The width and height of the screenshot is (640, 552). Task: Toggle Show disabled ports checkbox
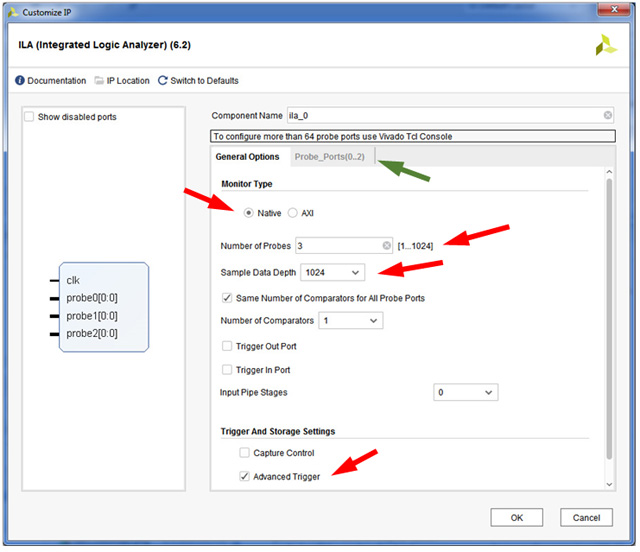(29, 117)
